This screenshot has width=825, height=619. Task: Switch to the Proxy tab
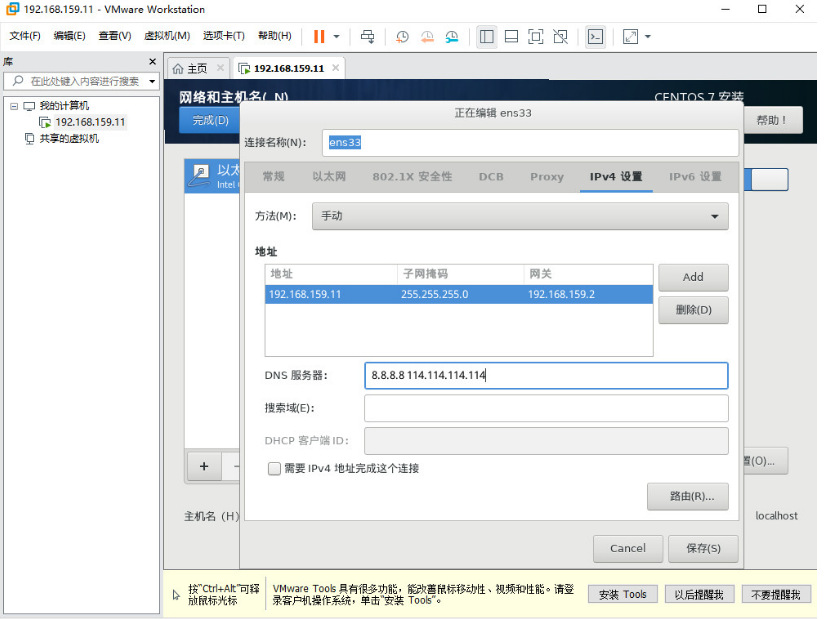tap(547, 177)
